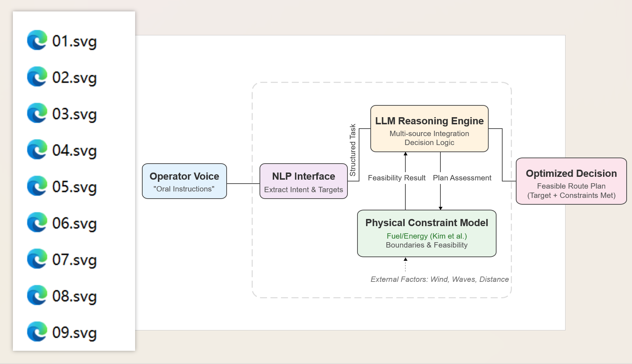Click the 05.svg Edge icon
632x364 pixels.
[x=37, y=186]
